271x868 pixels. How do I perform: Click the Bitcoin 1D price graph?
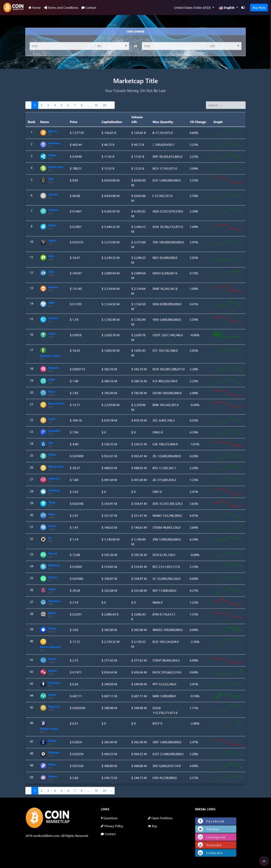228,133
